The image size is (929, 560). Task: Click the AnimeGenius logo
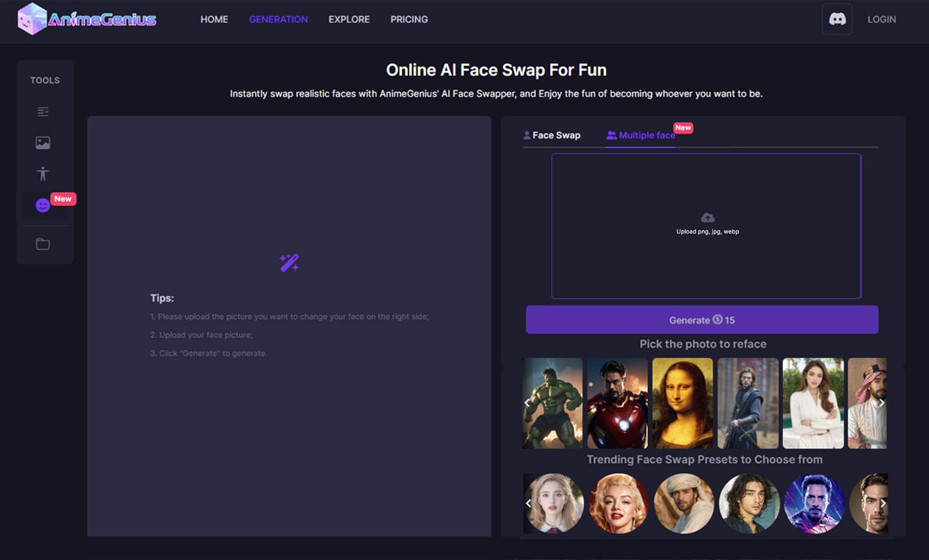(87, 19)
